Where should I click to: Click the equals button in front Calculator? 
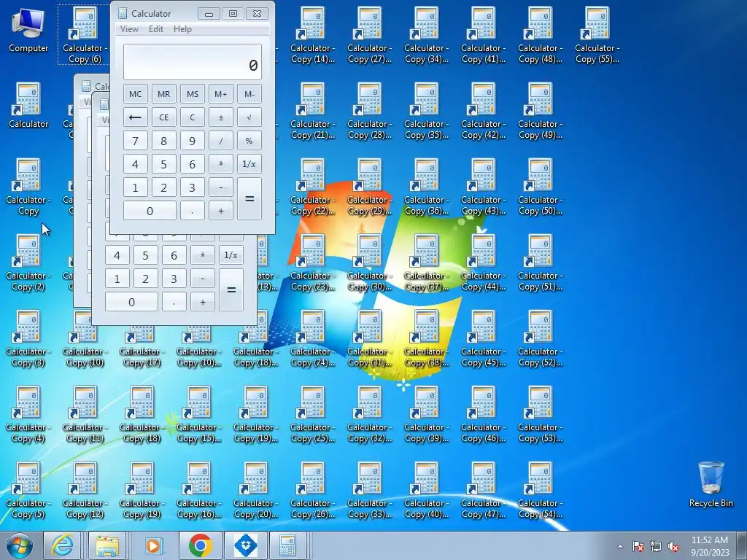[x=249, y=198]
